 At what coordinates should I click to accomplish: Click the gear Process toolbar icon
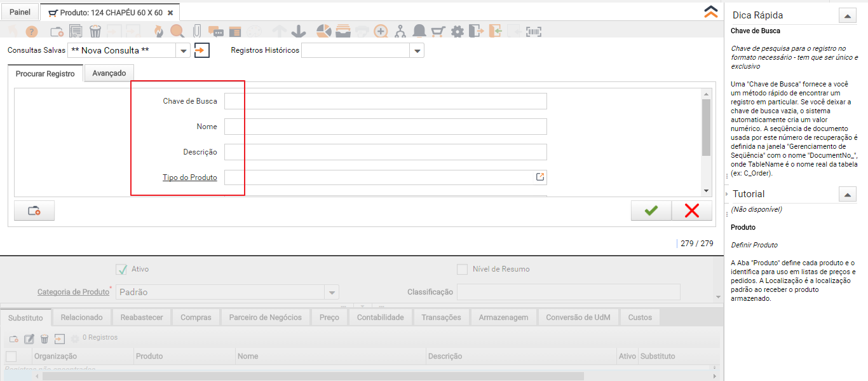(458, 31)
